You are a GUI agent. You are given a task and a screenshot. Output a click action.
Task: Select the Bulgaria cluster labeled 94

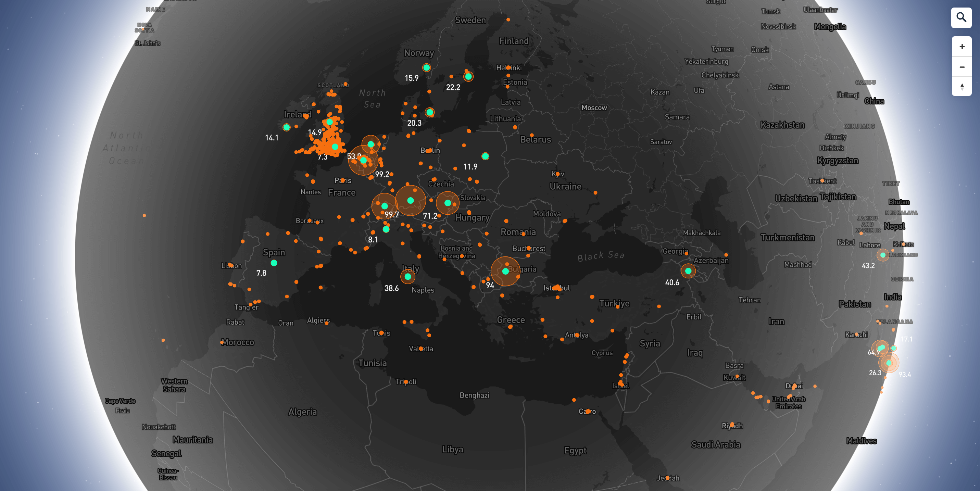click(505, 271)
